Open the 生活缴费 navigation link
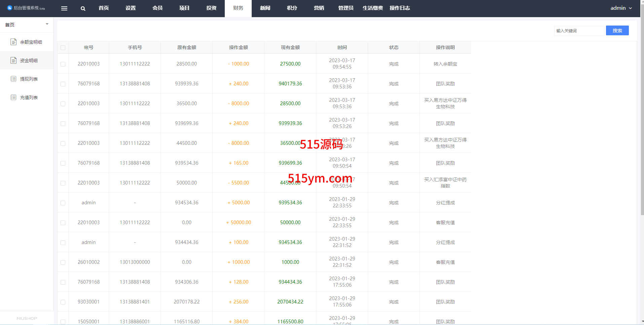The height and width of the screenshot is (325, 644). [x=372, y=8]
